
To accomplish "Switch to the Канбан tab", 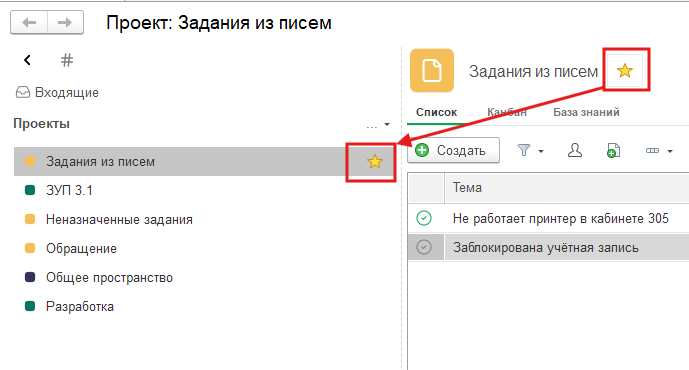I will click(507, 112).
